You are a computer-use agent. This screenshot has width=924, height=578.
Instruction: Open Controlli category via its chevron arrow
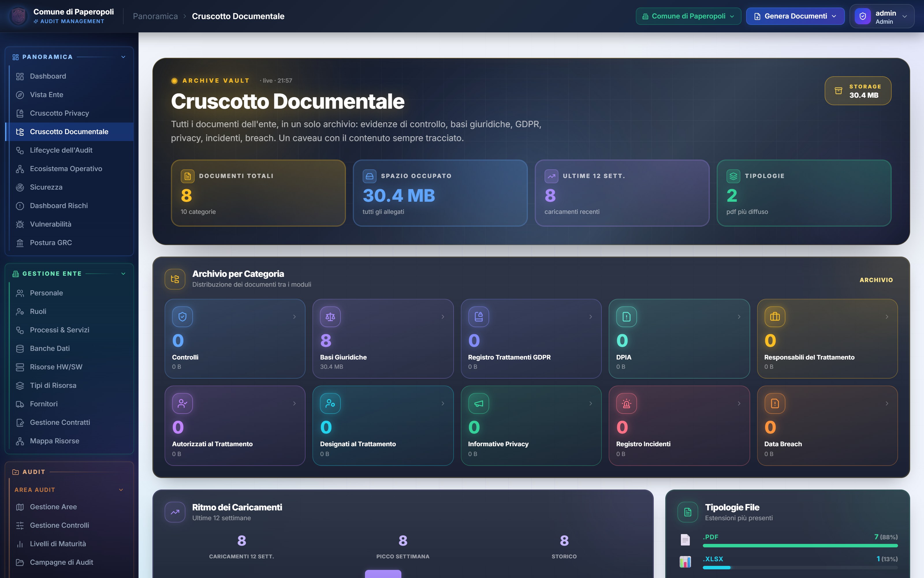[x=295, y=316]
